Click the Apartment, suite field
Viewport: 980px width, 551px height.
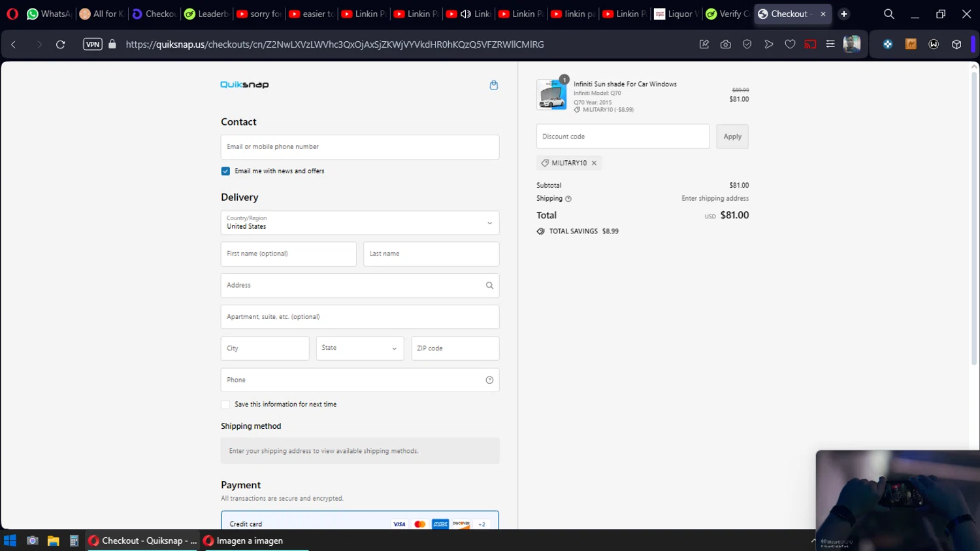click(360, 317)
